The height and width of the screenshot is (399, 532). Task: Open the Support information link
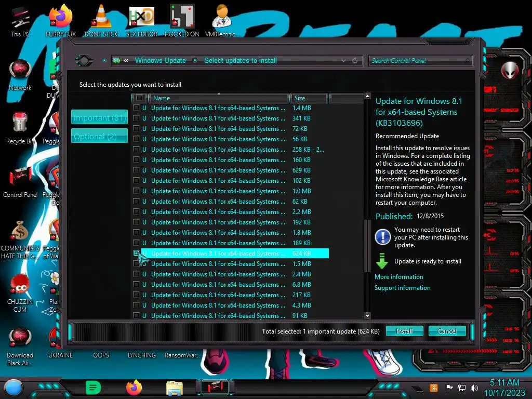click(403, 288)
